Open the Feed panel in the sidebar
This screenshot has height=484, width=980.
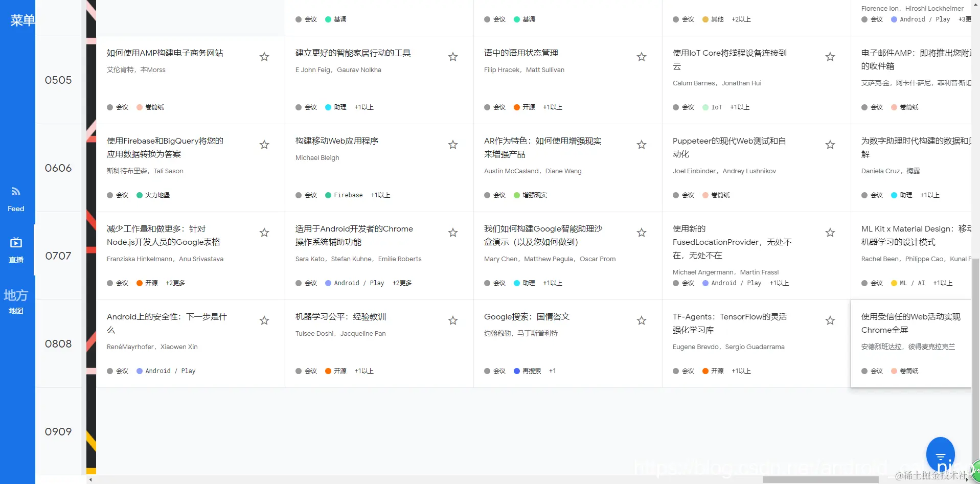(16, 198)
